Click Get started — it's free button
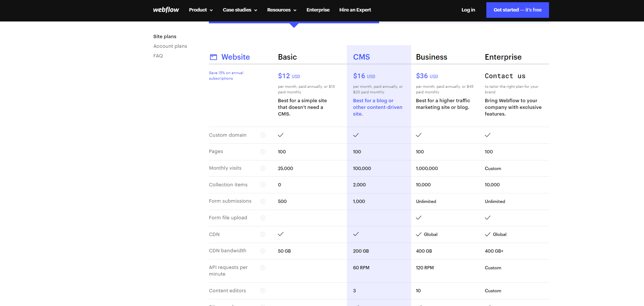 [x=517, y=10]
